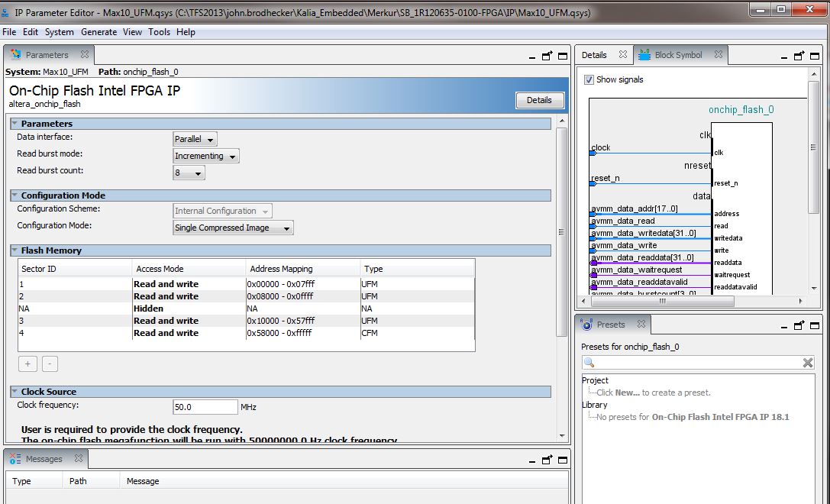Close the Block Symbol tab with its X icon

pyautogui.click(x=719, y=54)
